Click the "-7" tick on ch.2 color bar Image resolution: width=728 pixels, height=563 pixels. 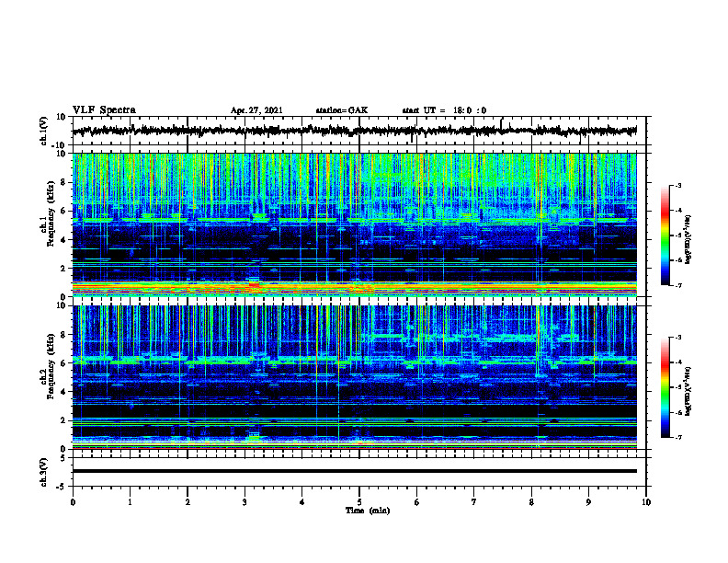677,437
